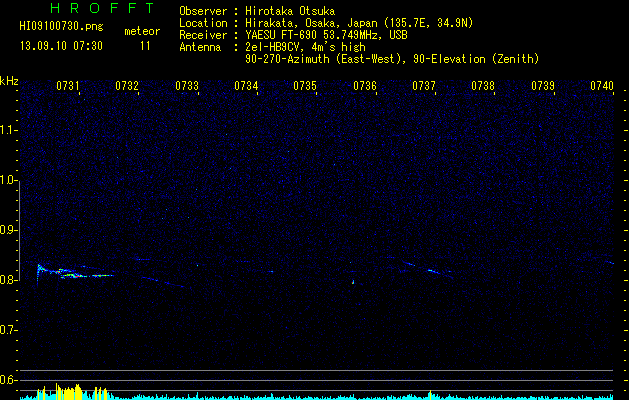629x400 pixels.
Task: Click the 0737 time marker
Action: pyautogui.click(x=424, y=86)
